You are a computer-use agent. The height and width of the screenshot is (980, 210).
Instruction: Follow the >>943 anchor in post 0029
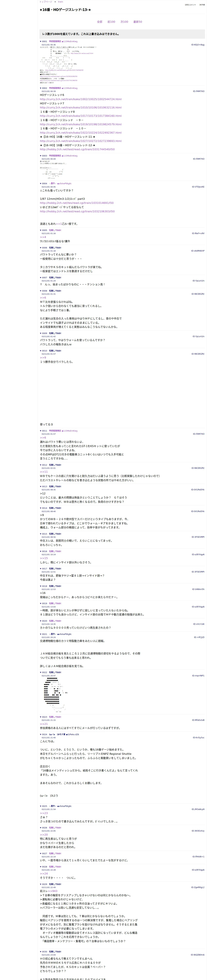pyautogui.click(x=53, y=891)
